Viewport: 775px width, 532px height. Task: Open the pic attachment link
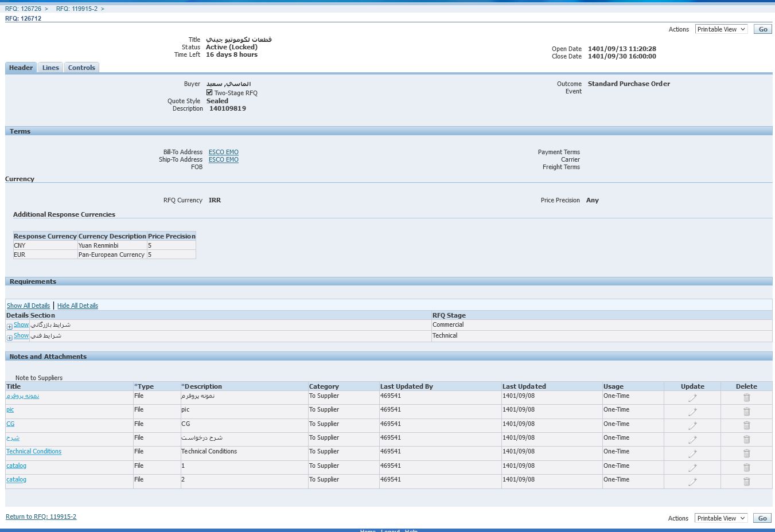point(10,410)
